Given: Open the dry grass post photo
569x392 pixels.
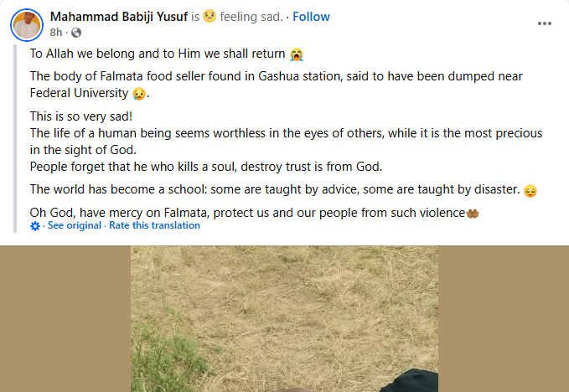Looking at the screenshot, I should pos(284,318).
